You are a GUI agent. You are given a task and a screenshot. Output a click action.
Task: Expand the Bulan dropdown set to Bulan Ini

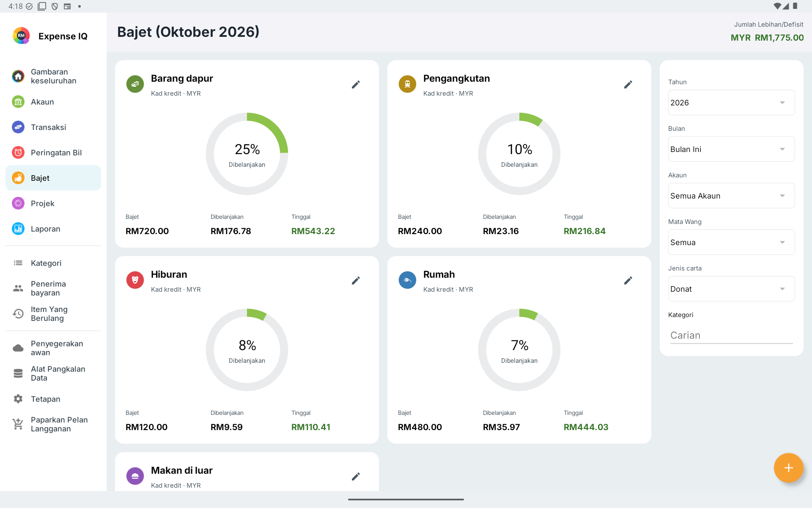click(x=731, y=149)
